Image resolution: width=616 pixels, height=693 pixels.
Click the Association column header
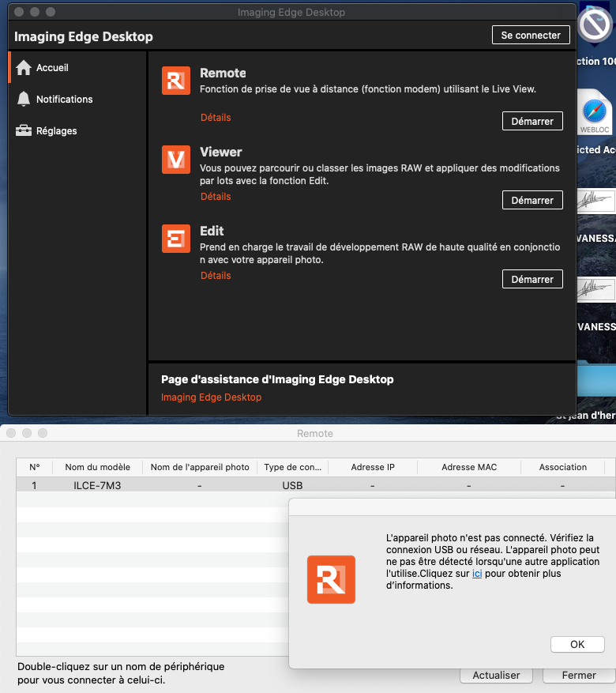click(x=563, y=467)
